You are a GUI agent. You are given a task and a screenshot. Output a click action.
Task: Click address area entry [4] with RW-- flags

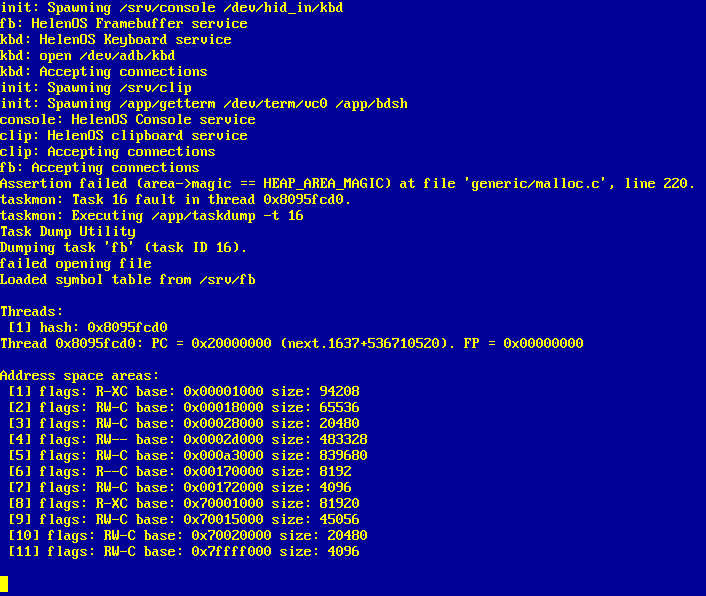(x=188, y=439)
